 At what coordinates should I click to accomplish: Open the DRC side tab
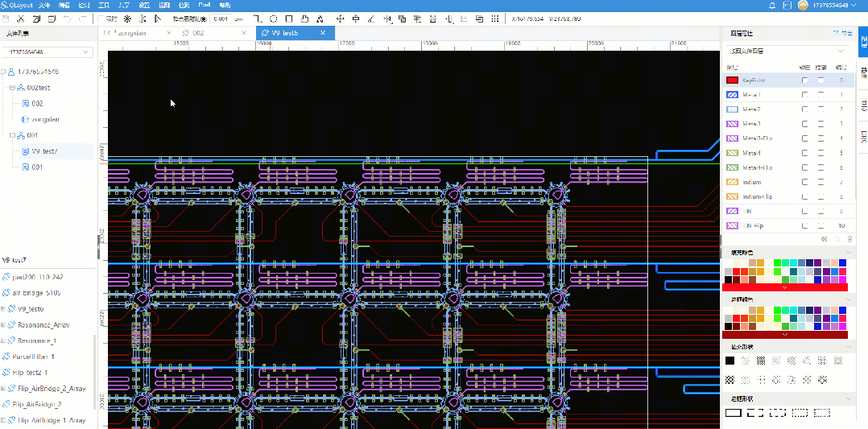pos(863,137)
